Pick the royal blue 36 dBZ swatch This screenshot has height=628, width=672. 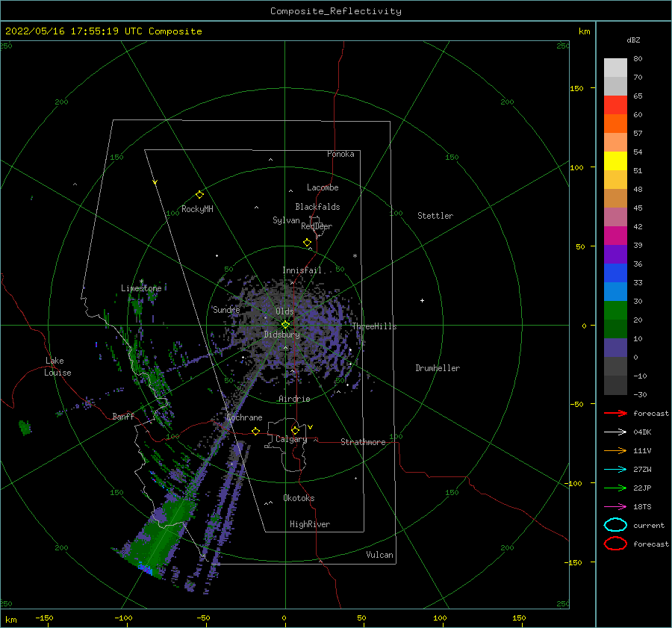click(615, 273)
